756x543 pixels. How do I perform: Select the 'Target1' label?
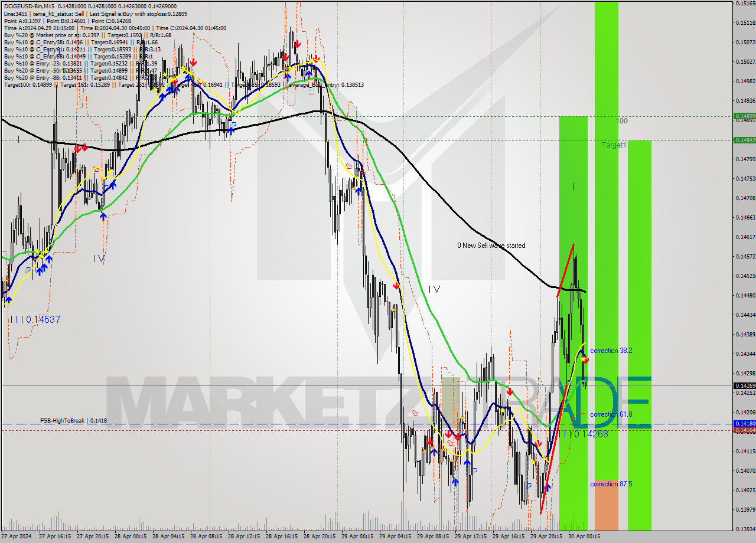614,145
